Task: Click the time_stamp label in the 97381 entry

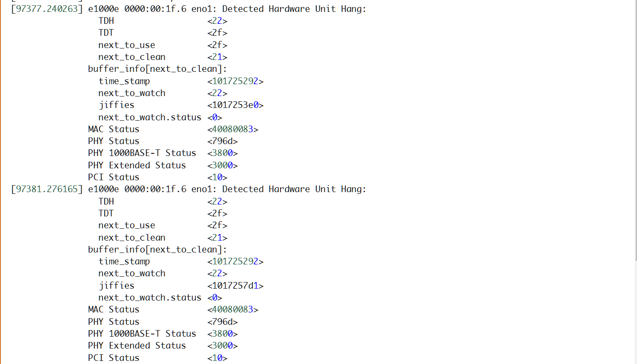Action: tap(124, 261)
